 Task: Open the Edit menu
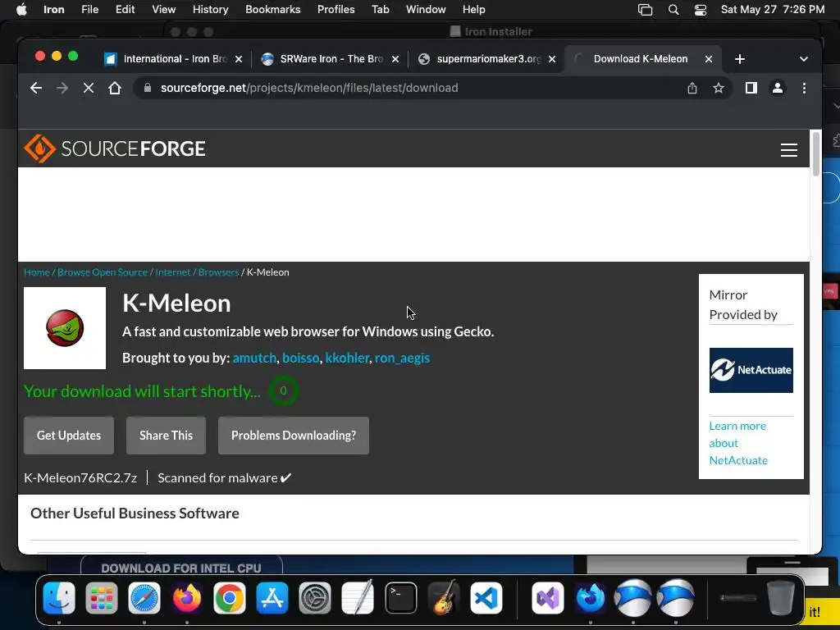tap(126, 10)
